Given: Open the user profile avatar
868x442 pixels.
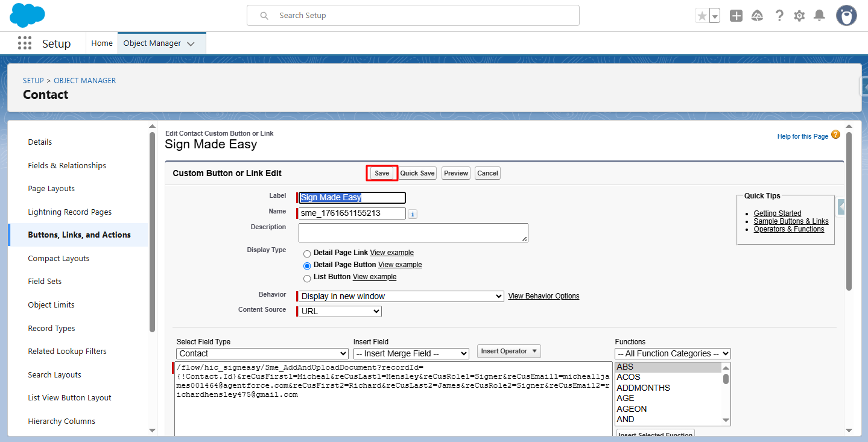Looking at the screenshot, I should click(846, 16).
